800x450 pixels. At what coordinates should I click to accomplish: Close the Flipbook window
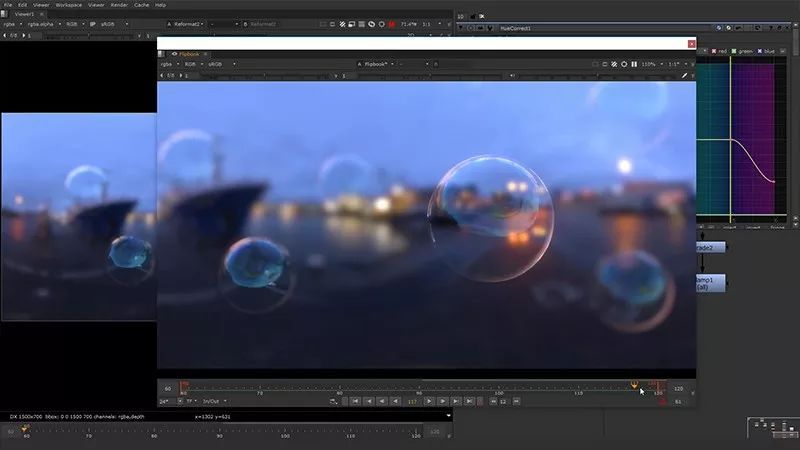pos(689,44)
